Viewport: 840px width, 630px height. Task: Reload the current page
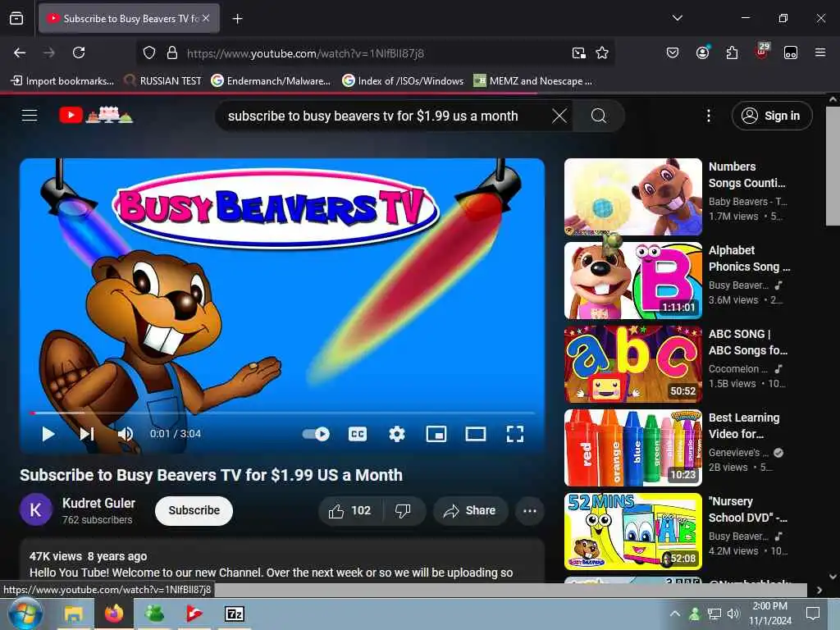[x=79, y=52]
